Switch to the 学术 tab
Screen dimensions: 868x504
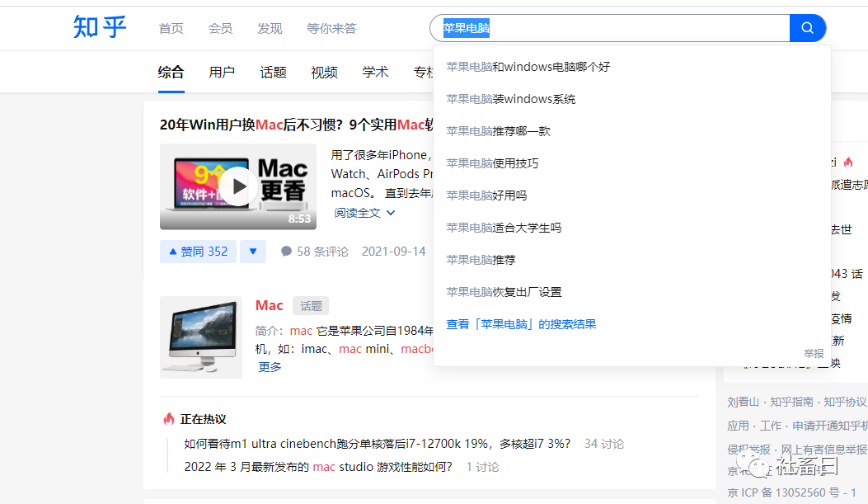click(375, 72)
